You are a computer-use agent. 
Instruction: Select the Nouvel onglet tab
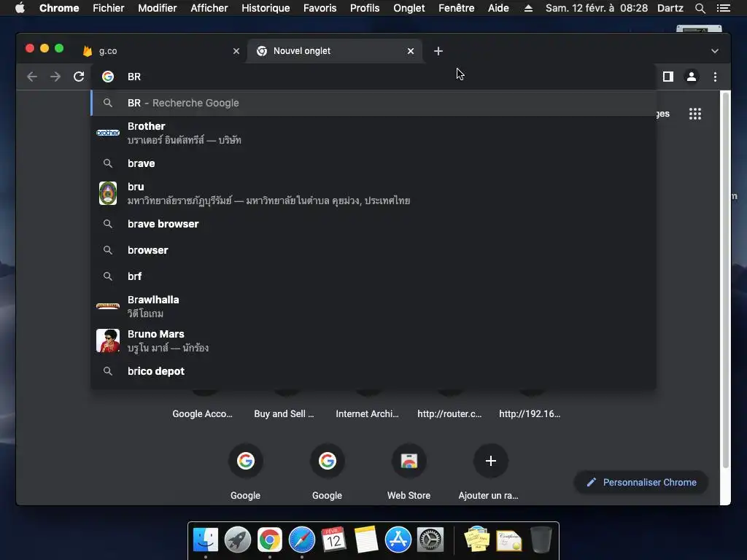(x=334, y=51)
